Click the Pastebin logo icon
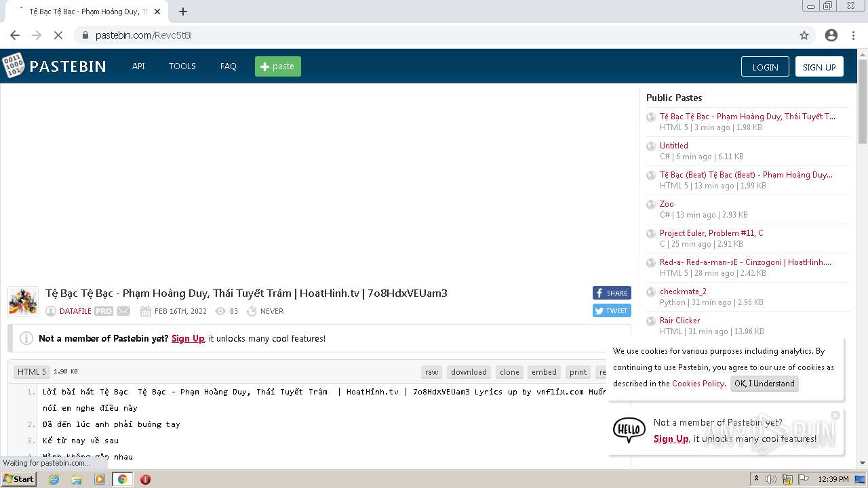The height and width of the screenshot is (488, 868). 13,66
